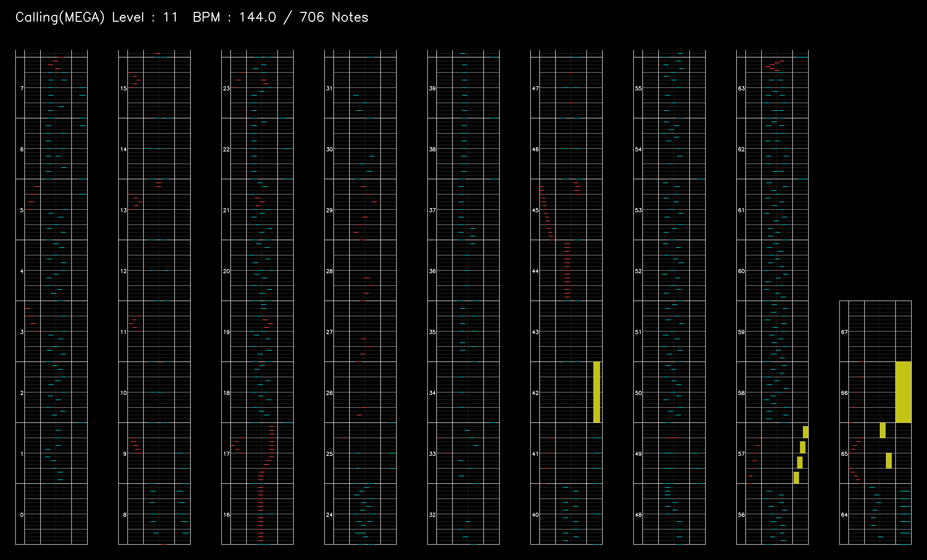Viewport: 927px width, 560px height.
Task: Click measure number 67 label
Action: pyautogui.click(x=844, y=332)
